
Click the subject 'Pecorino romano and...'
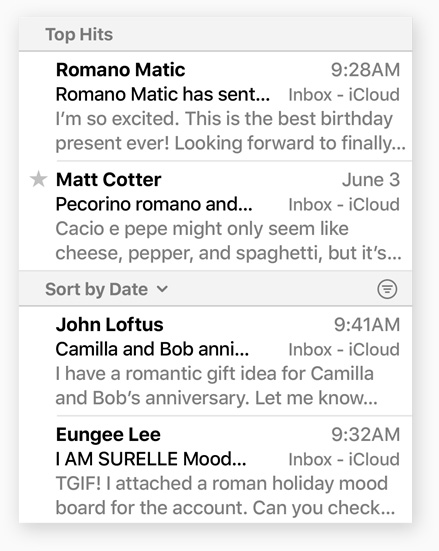pos(154,205)
